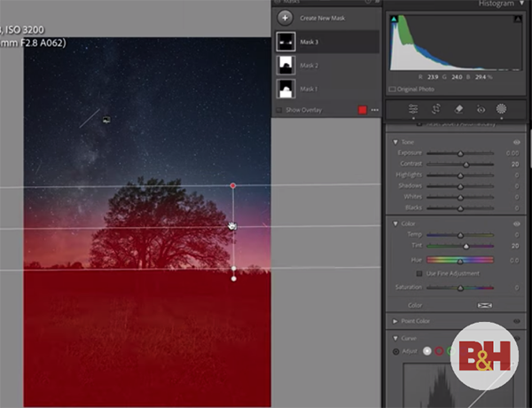Select the Healing eraser tool
Image resolution: width=532 pixels, height=408 pixels.
(x=458, y=109)
